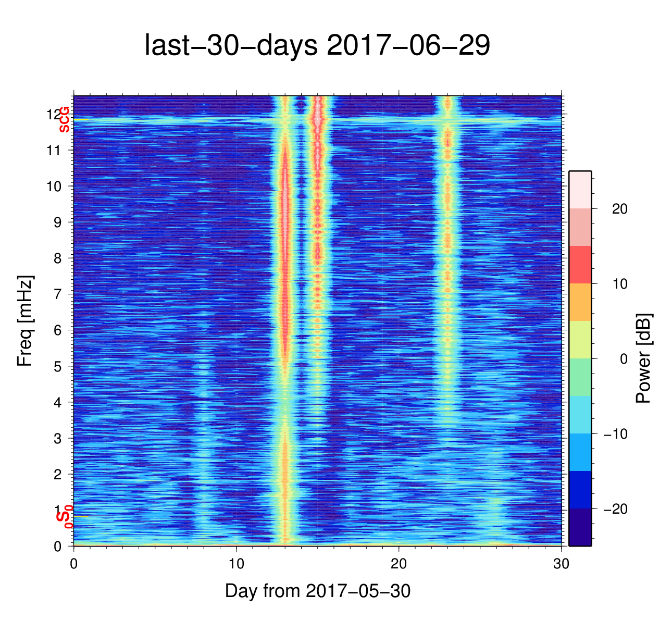Image resolution: width=672 pixels, height=620 pixels.
Task: Click the '-20' tick label on colorbar
Action: click(x=615, y=509)
